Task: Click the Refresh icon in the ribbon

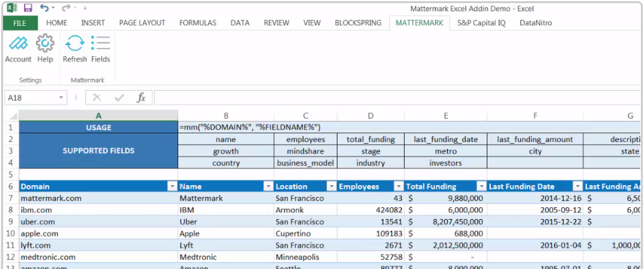Action: pyautogui.click(x=75, y=44)
